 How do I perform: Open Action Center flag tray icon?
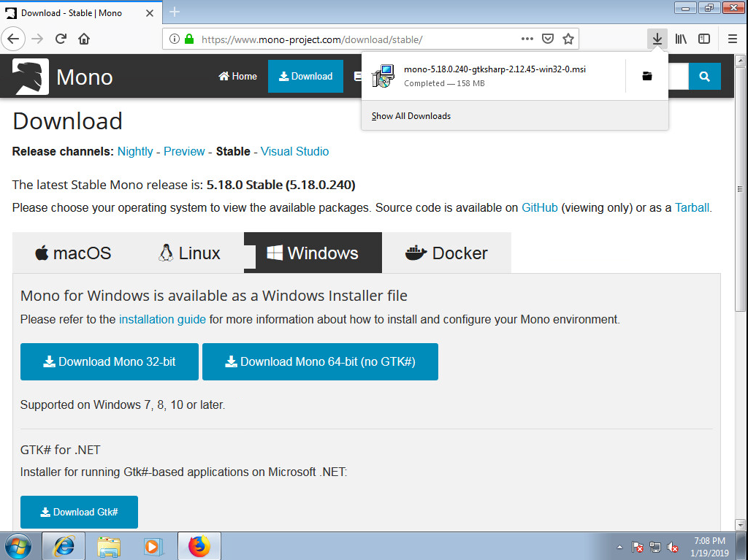pos(637,547)
